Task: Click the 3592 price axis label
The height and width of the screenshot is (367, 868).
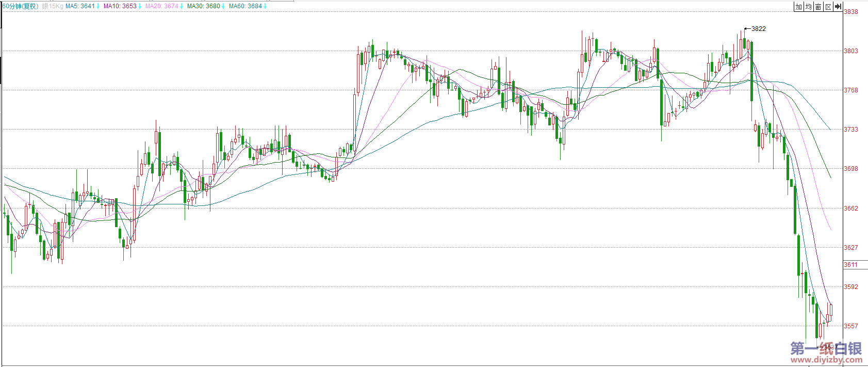Action: tap(851, 287)
